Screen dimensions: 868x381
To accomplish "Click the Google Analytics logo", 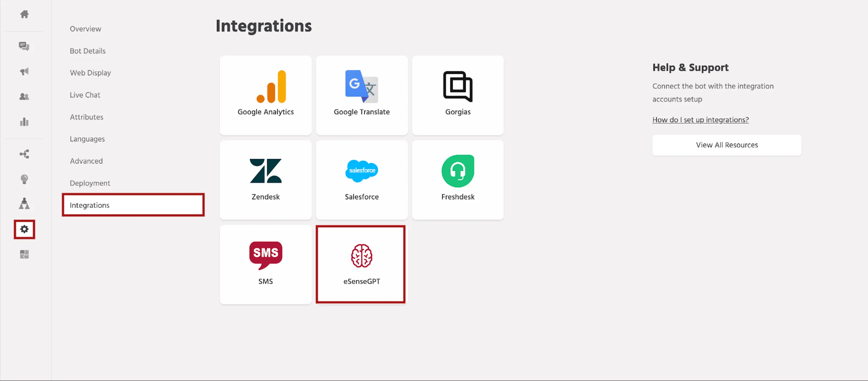I will point(271,87).
